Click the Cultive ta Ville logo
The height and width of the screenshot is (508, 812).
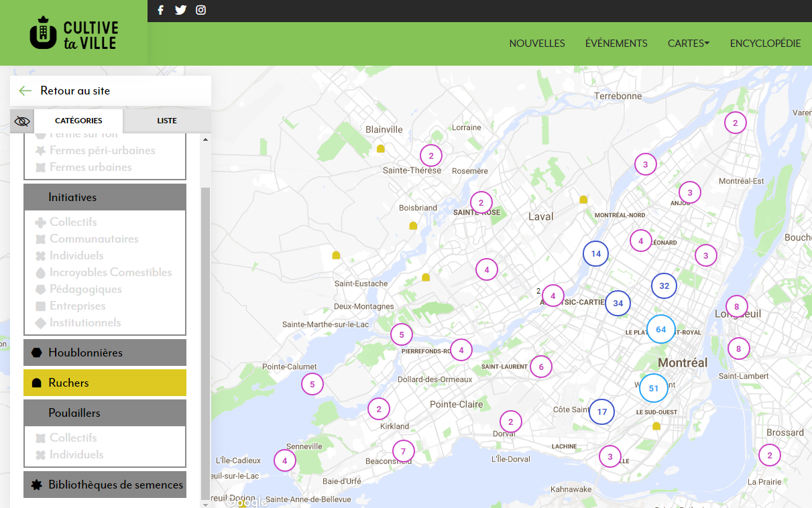74,33
